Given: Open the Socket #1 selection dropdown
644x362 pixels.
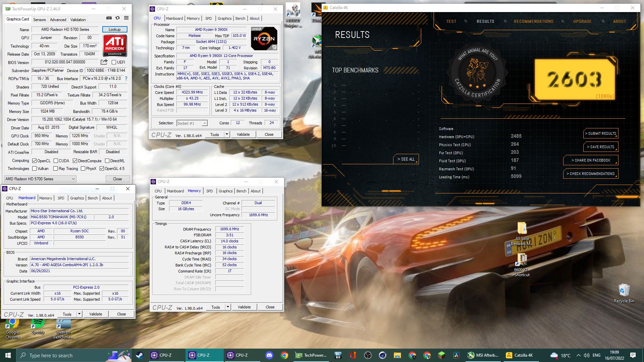Looking at the screenshot, I should [192, 123].
